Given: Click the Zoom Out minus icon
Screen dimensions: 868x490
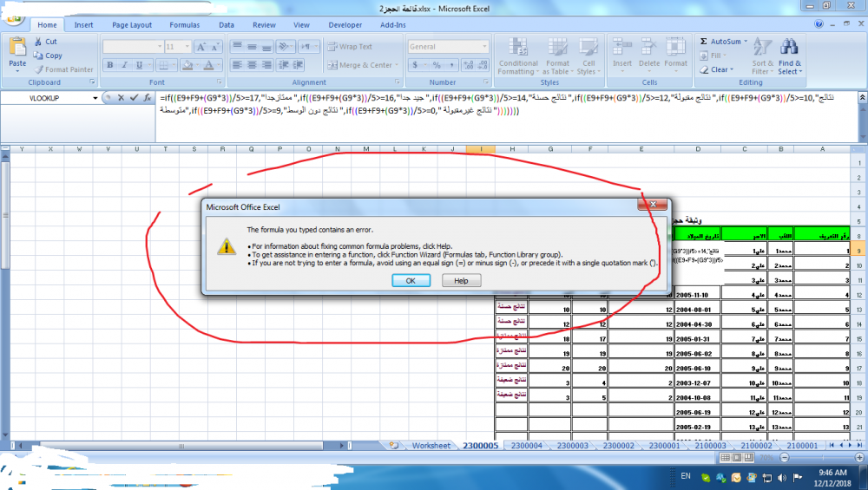Looking at the screenshot, I should click(785, 457).
